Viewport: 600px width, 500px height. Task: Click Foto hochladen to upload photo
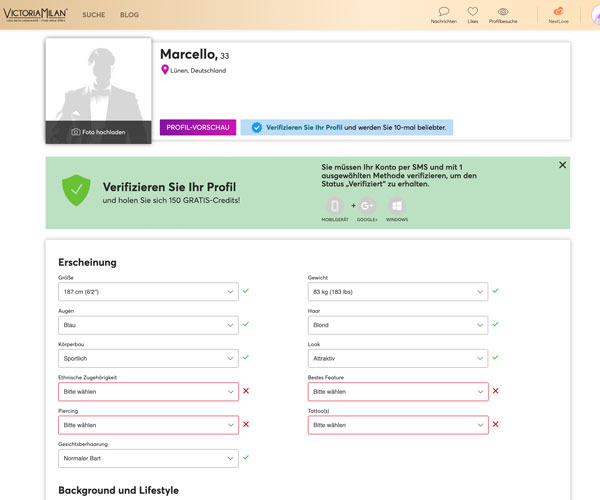(x=98, y=132)
